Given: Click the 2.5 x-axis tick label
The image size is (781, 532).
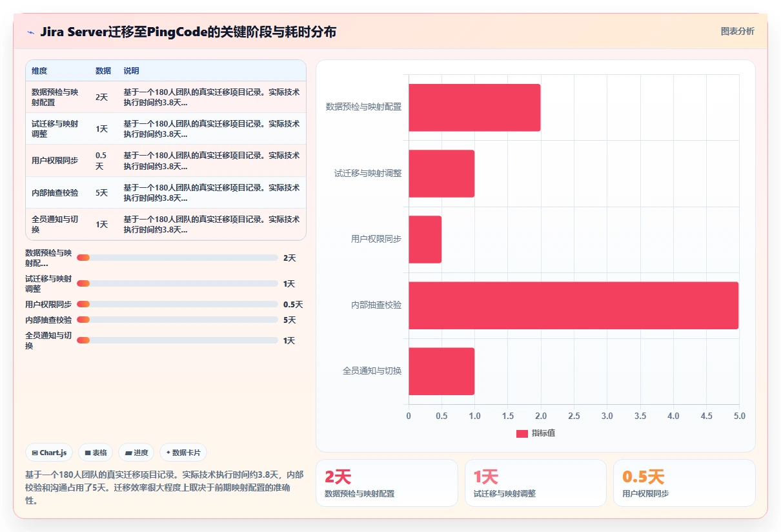Looking at the screenshot, I should click(x=574, y=416).
